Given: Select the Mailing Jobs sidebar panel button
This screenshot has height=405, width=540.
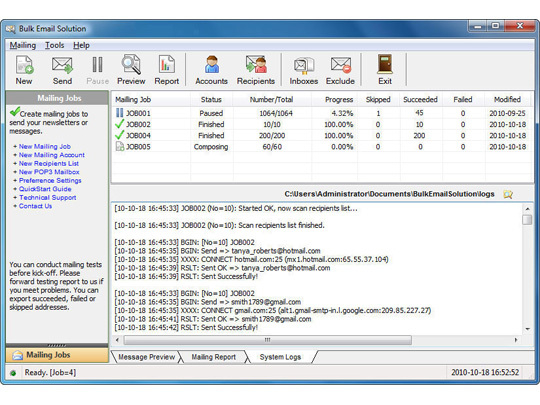Looking at the screenshot, I should point(57,355).
